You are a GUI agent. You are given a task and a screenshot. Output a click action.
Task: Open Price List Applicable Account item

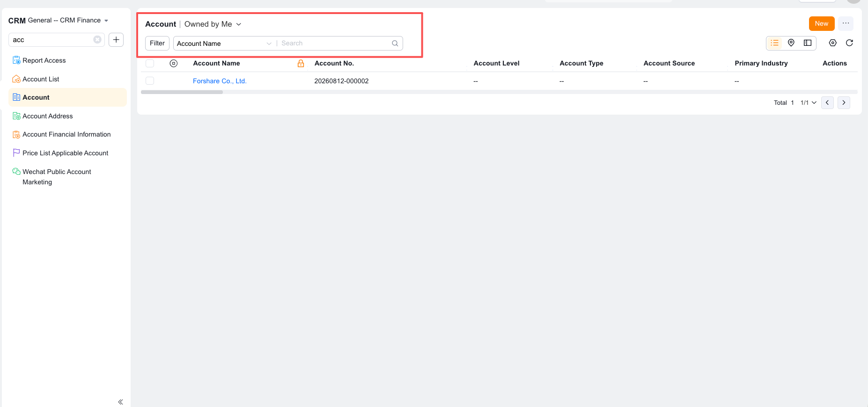[67, 153]
